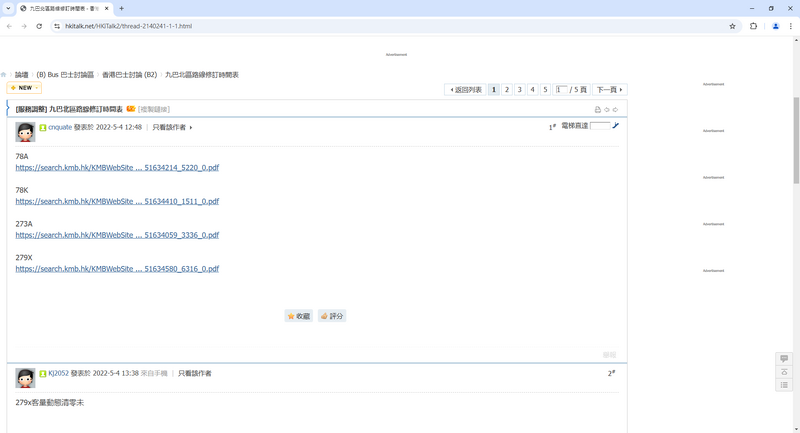Screen dimensions: 800x433
Task: Click cnquate's user avatar
Action: point(25,132)
